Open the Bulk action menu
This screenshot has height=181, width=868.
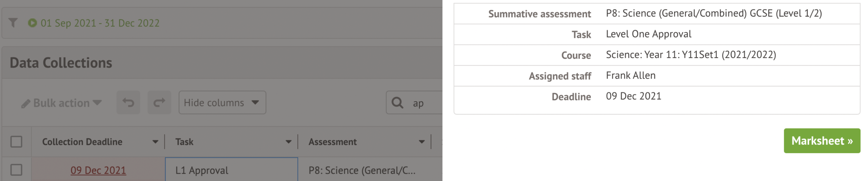pyautogui.click(x=62, y=103)
